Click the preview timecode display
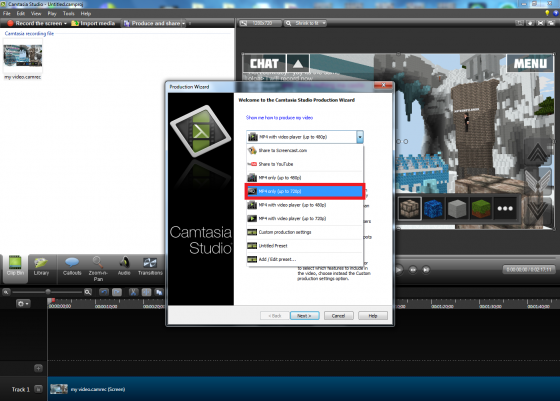 (529, 269)
